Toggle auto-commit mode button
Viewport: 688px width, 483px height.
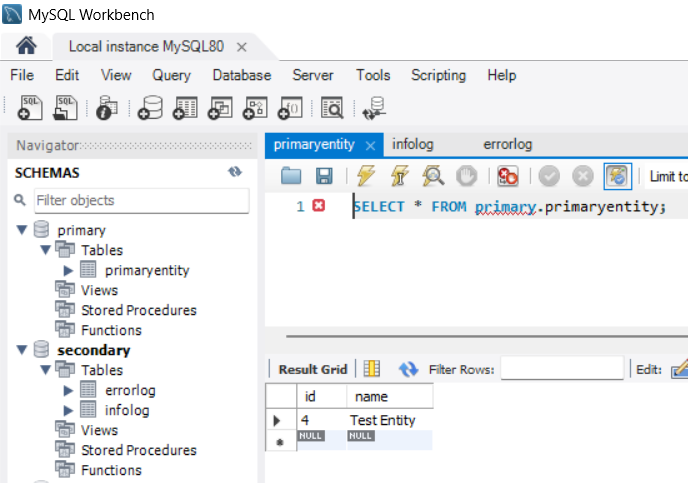[617, 176]
